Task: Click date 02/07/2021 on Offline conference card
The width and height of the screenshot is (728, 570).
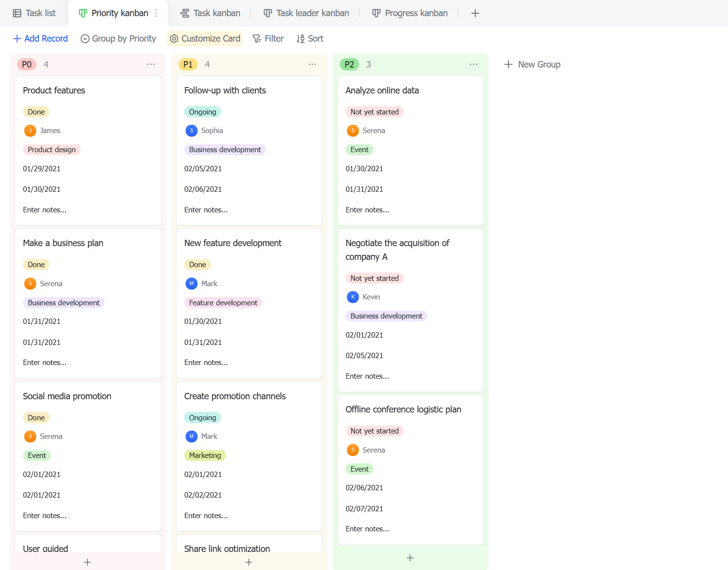Action: [364, 509]
